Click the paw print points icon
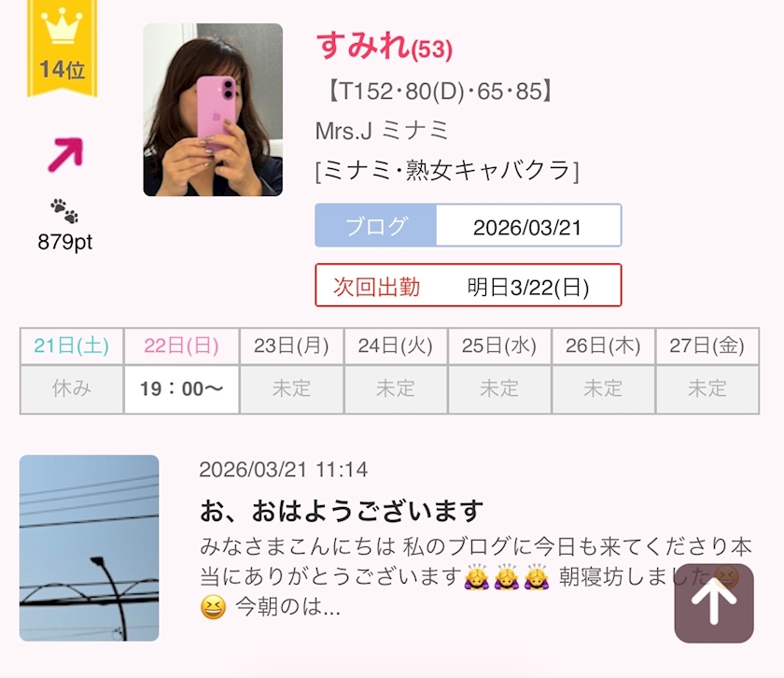 point(64,211)
